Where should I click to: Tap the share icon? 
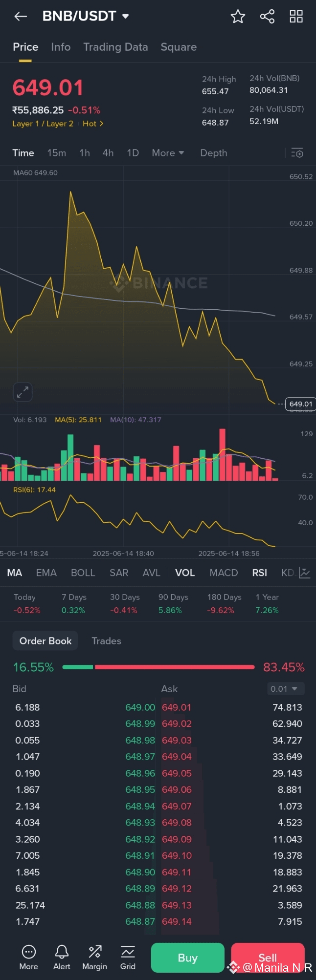click(x=267, y=17)
